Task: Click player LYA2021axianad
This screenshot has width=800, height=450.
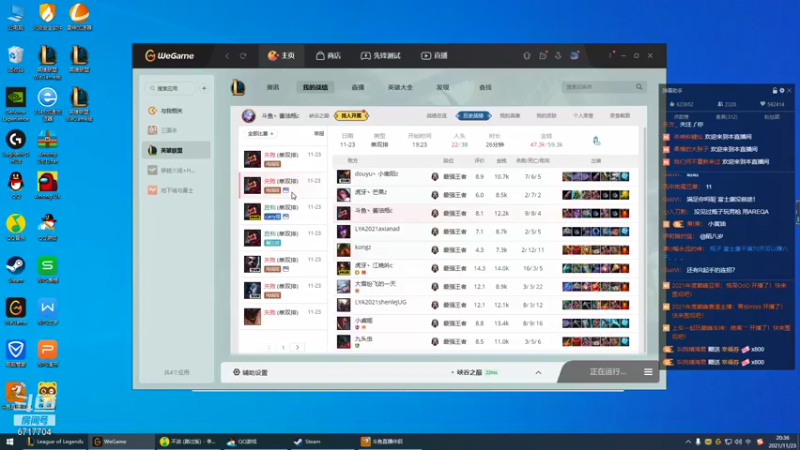Action: [x=377, y=229]
